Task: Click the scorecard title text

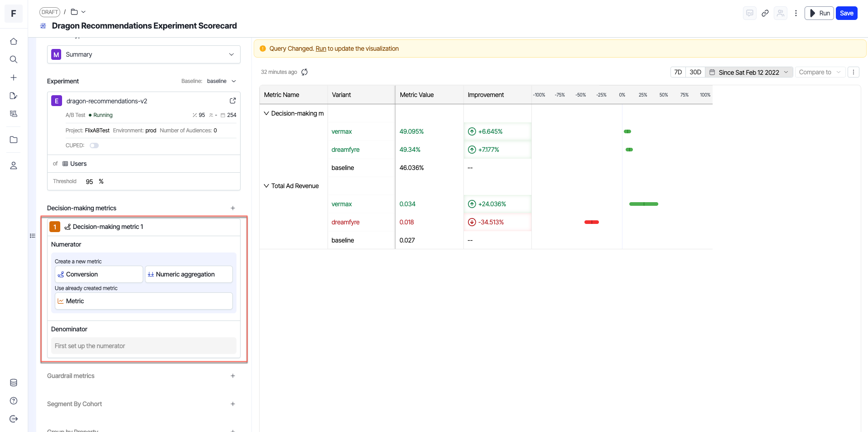Action: click(x=145, y=26)
